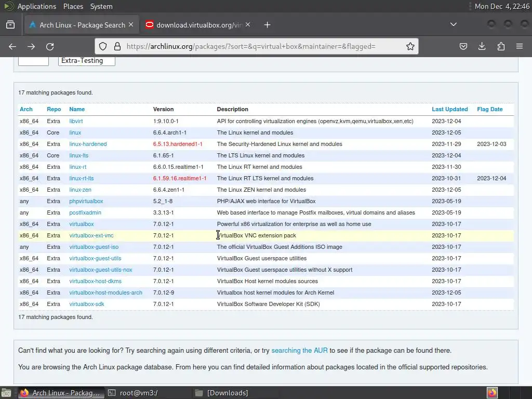The image size is (532, 399).
Task: List all open tabs
Action: [x=453, y=24]
